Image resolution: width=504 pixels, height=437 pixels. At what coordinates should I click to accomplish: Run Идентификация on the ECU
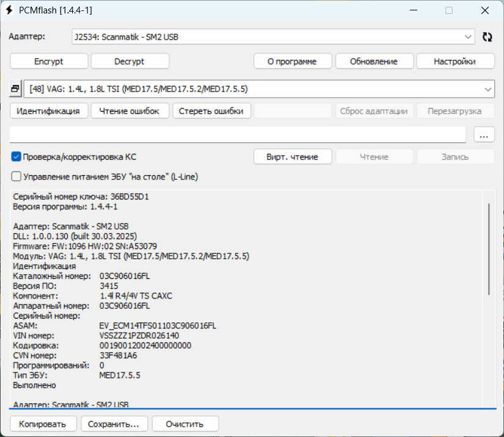(x=48, y=111)
